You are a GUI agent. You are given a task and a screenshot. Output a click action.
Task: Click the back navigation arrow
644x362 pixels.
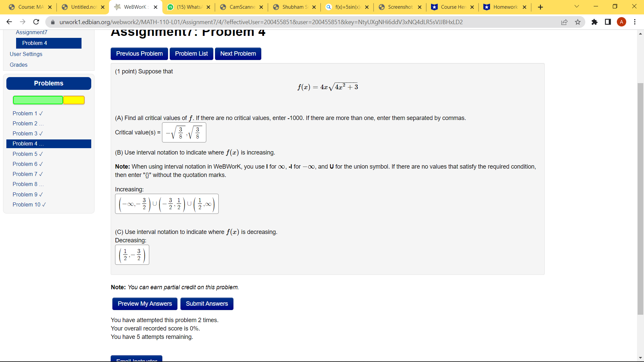pyautogui.click(x=9, y=22)
